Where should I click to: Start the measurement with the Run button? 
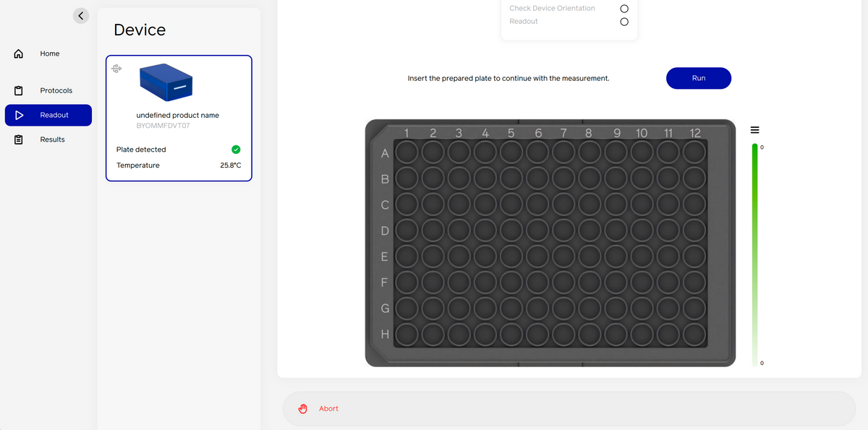click(x=699, y=78)
